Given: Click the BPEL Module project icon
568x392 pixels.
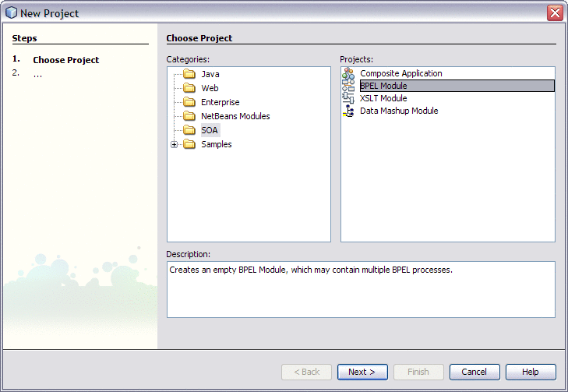Looking at the screenshot, I should pyautogui.click(x=348, y=86).
